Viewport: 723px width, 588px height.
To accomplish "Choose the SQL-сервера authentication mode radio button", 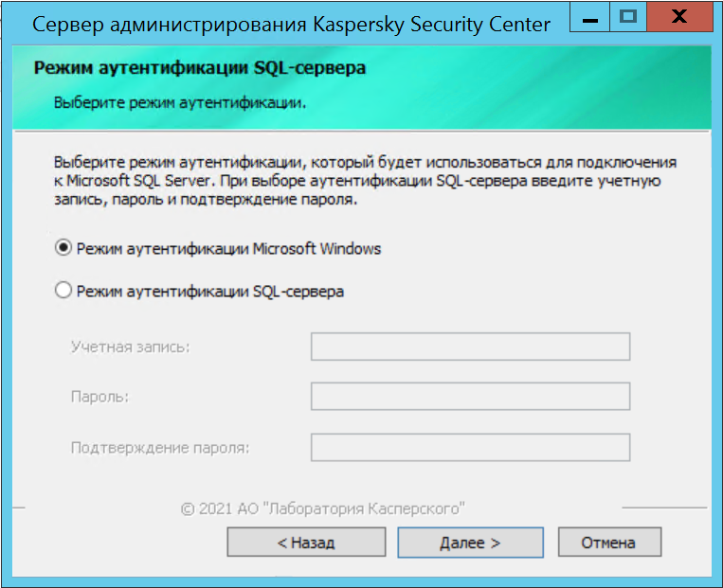I will tap(64, 292).
